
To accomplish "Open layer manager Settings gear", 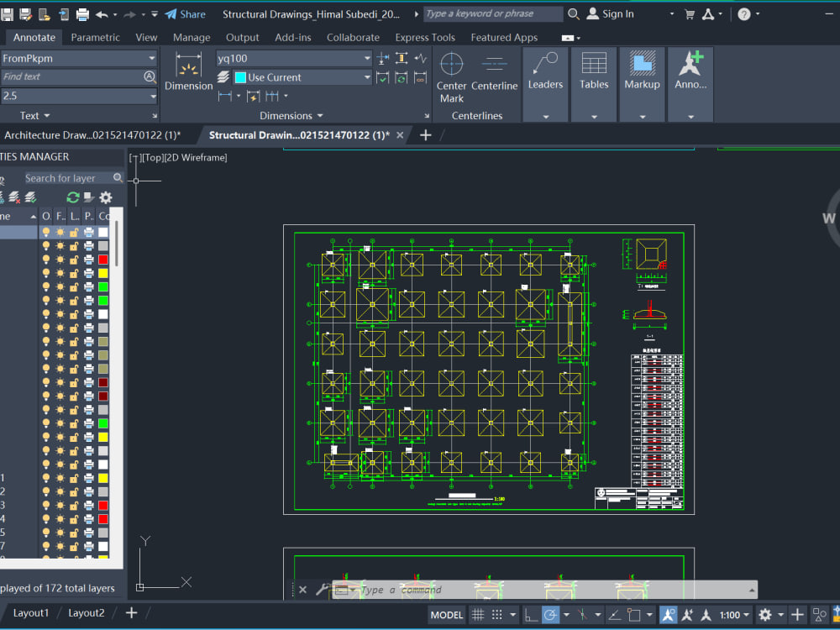I will pos(106,197).
